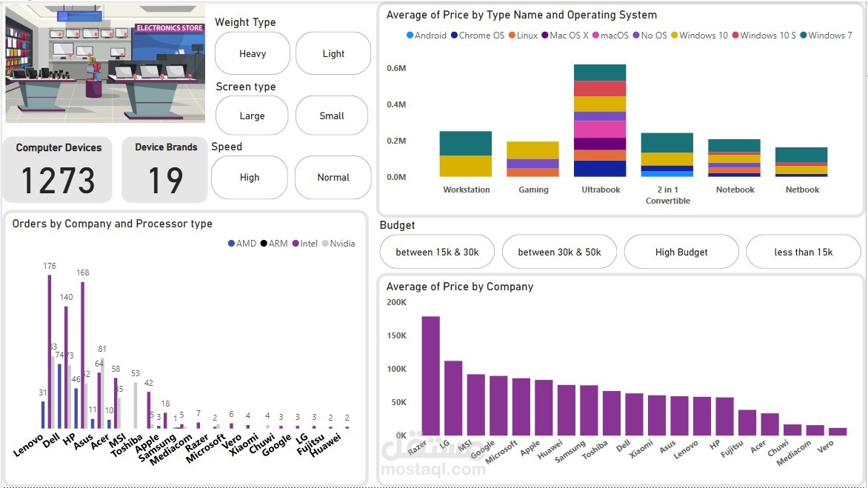Click the Intel bar labeled 42
Screen dimensions: 868x488
click(x=148, y=410)
